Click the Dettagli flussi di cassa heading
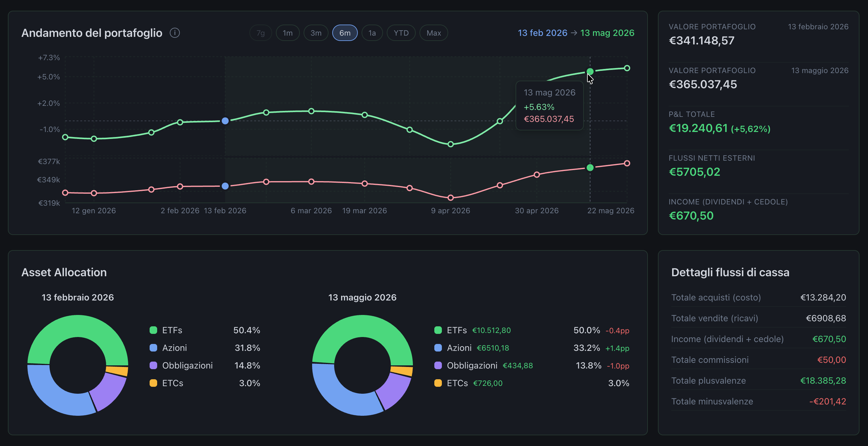 click(x=730, y=272)
